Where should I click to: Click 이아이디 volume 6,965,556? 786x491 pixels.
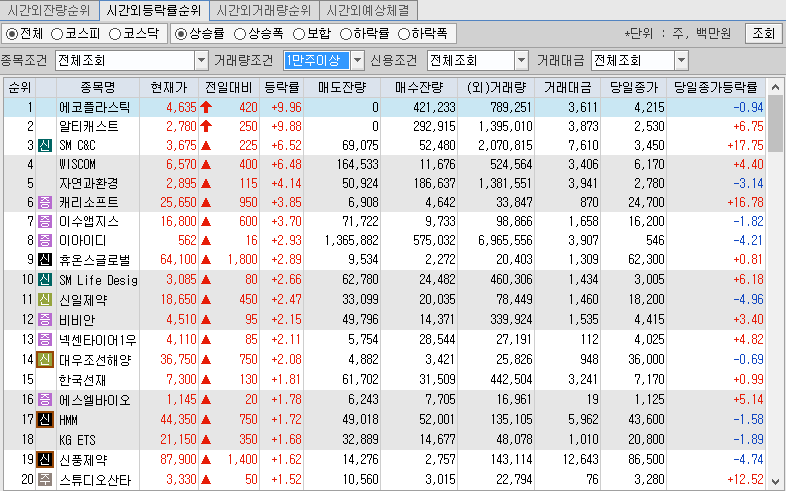505,240
